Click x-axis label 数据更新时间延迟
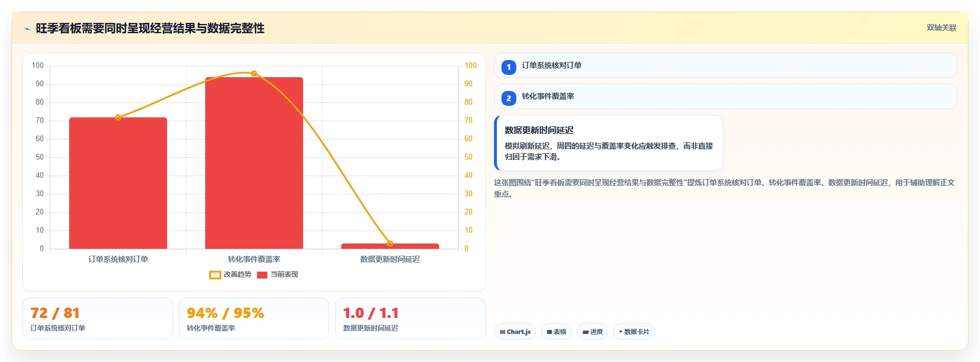The height and width of the screenshot is (362, 980). [x=390, y=259]
